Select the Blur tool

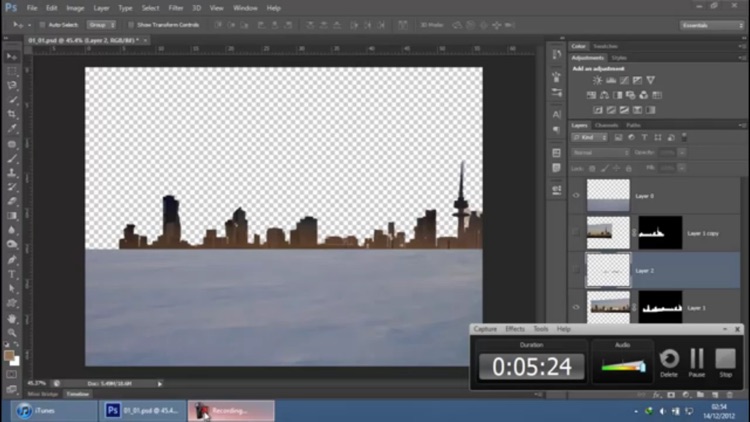[12, 230]
